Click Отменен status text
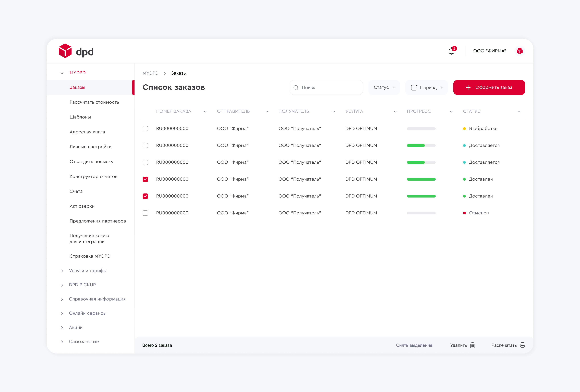The height and width of the screenshot is (392, 580). [x=479, y=213]
